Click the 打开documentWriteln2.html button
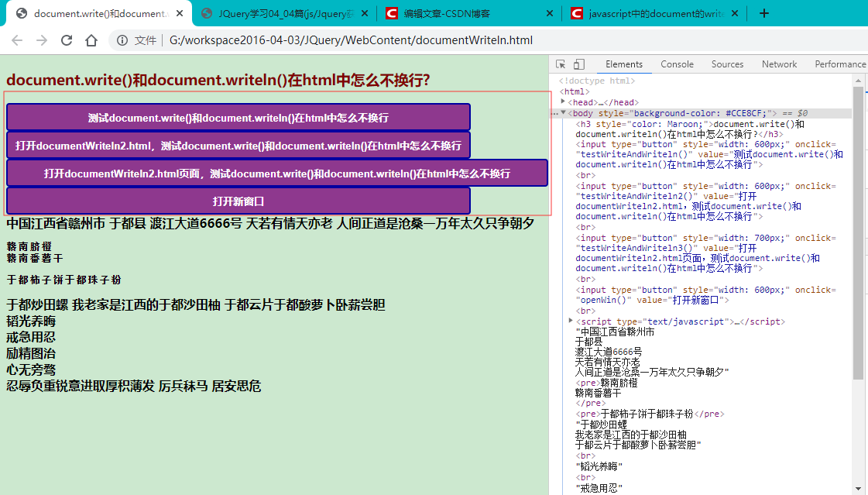This screenshot has height=495, width=868. pyautogui.click(x=238, y=145)
